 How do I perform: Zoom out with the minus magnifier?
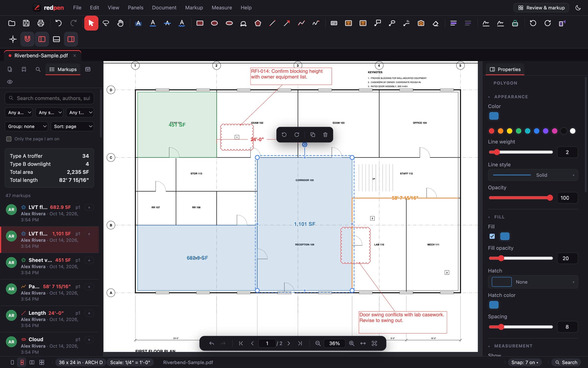[x=318, y=343]
